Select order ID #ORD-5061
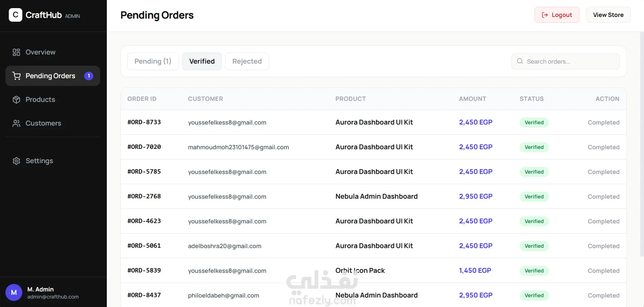Screen dimensions: 644x307 (144, 246)
